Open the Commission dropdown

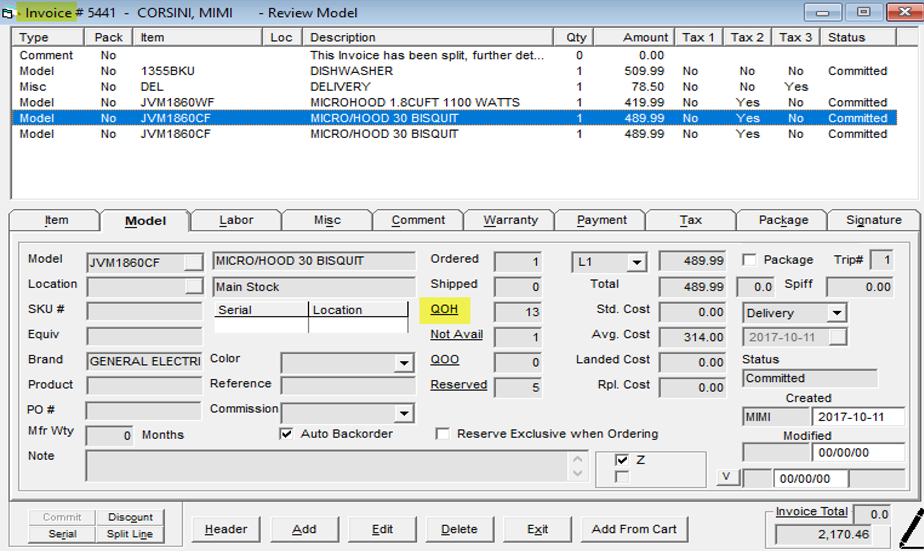(x=404, y=413)
